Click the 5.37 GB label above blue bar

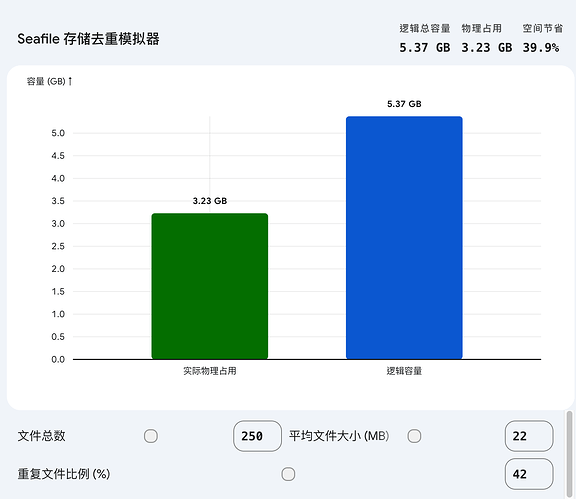point(404,104)
